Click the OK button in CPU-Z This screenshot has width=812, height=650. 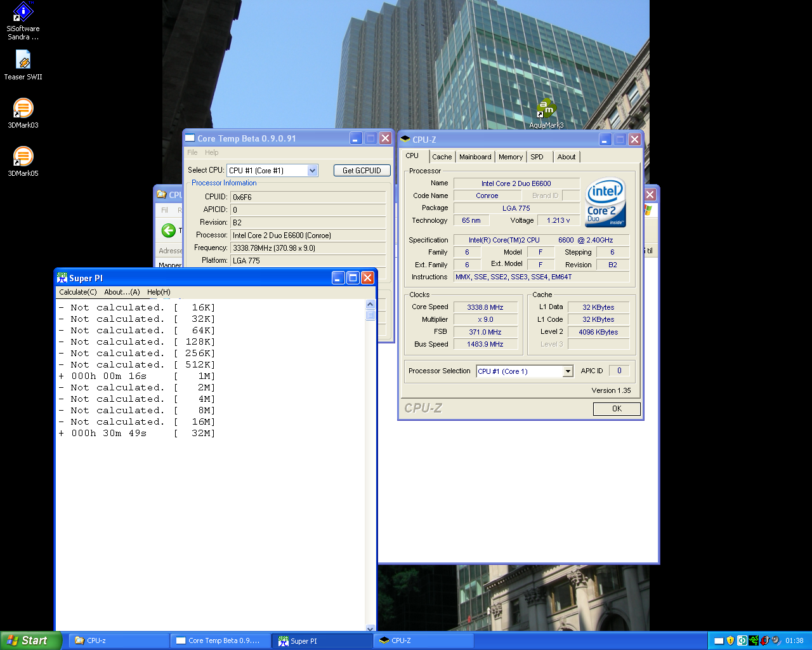point(617,409)
